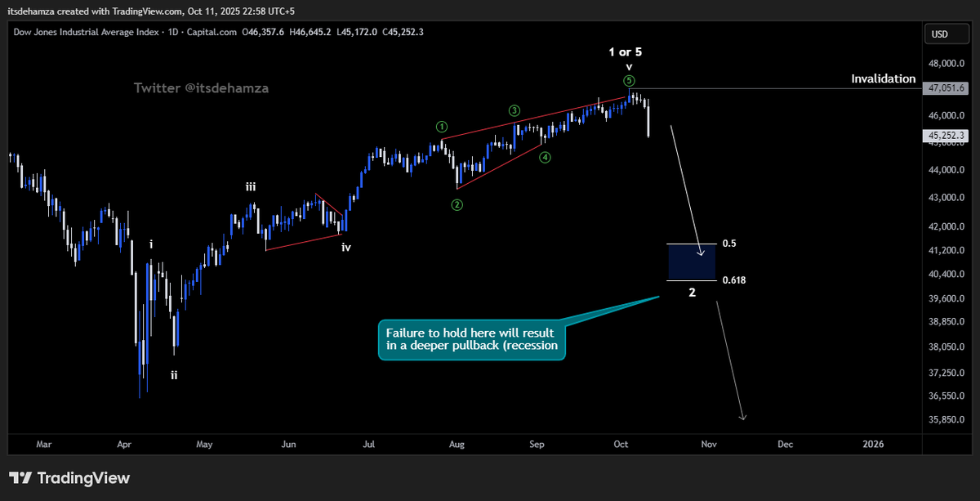Click the Aug label on time axis
Screen dimensions: 980x501
tap(457, 445)
